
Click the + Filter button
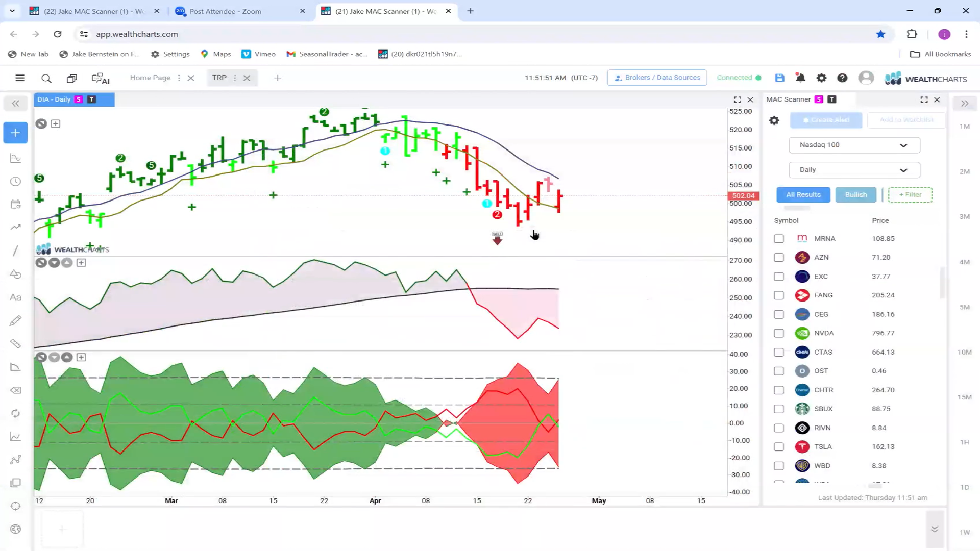[910, 195]
